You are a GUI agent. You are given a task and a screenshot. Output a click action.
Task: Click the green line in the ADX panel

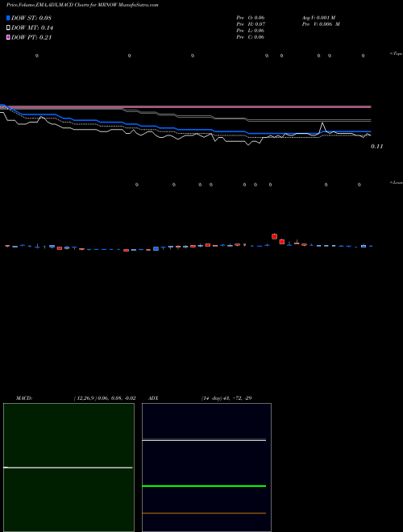point(204,486)
